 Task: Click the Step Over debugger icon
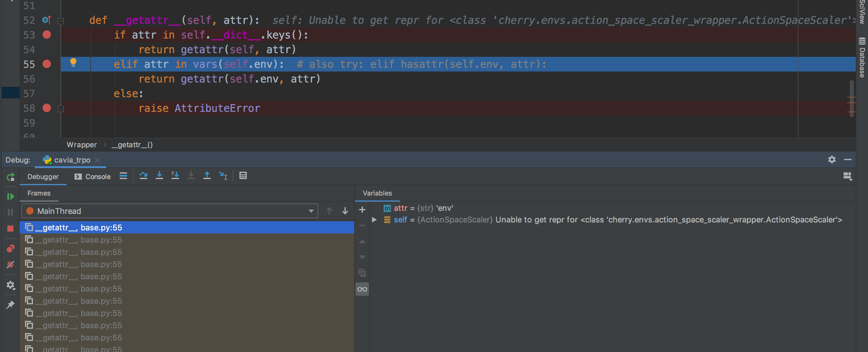143,176
